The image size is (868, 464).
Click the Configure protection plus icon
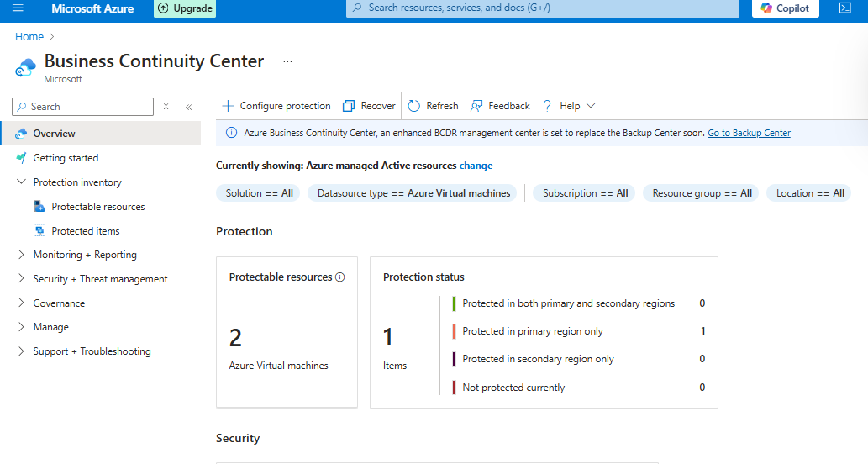point(228,106)
